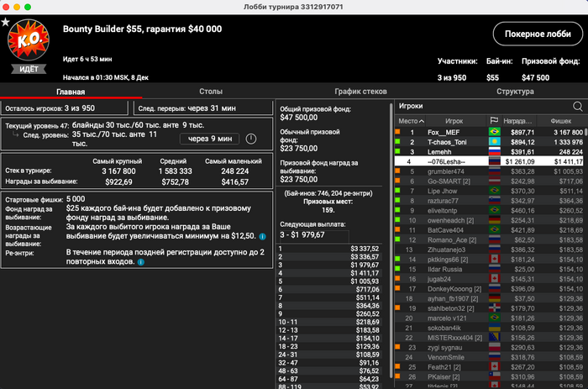Click first place payout $3 337,52
This screenshot has width=588, height=389.
(x=329, y=249)
